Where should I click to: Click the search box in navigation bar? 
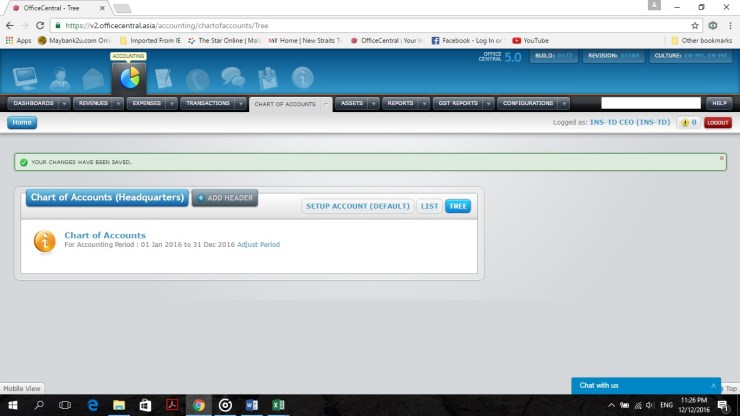coord(650,103)
